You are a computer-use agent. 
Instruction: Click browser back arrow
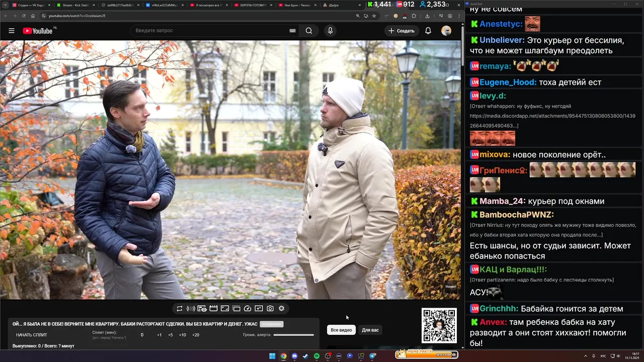pyautogui.click(x=7, y=16)
